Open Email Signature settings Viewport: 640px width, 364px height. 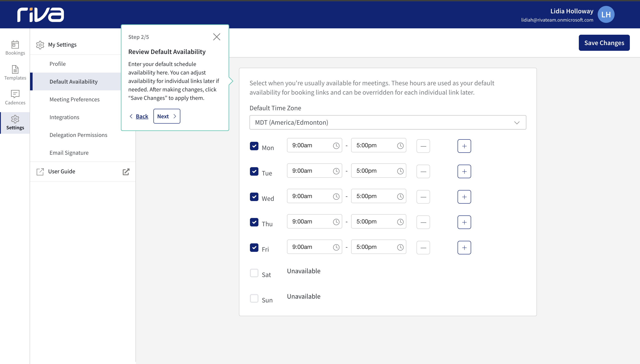[69, 153]
